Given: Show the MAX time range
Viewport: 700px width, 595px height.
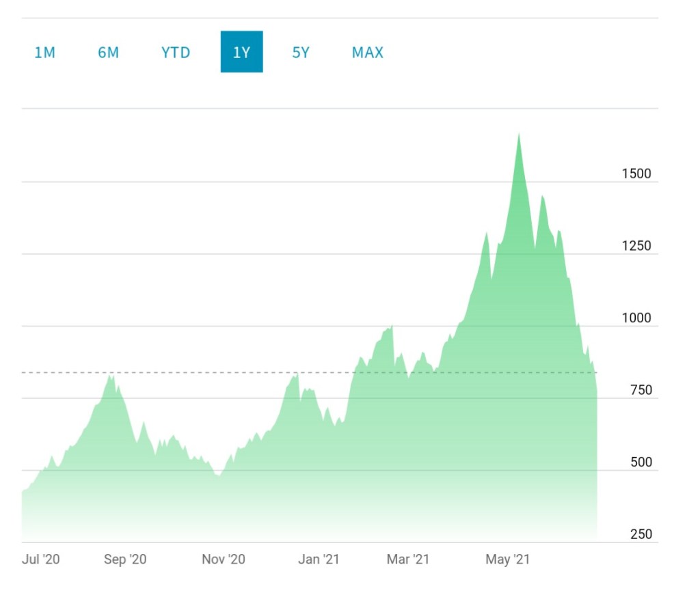Looking at the screenshot, I should [x=367, y=53].
